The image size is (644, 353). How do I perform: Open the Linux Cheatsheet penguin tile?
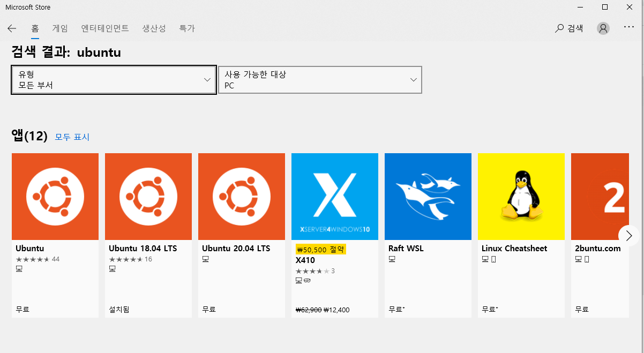click(x=521, y=197)
